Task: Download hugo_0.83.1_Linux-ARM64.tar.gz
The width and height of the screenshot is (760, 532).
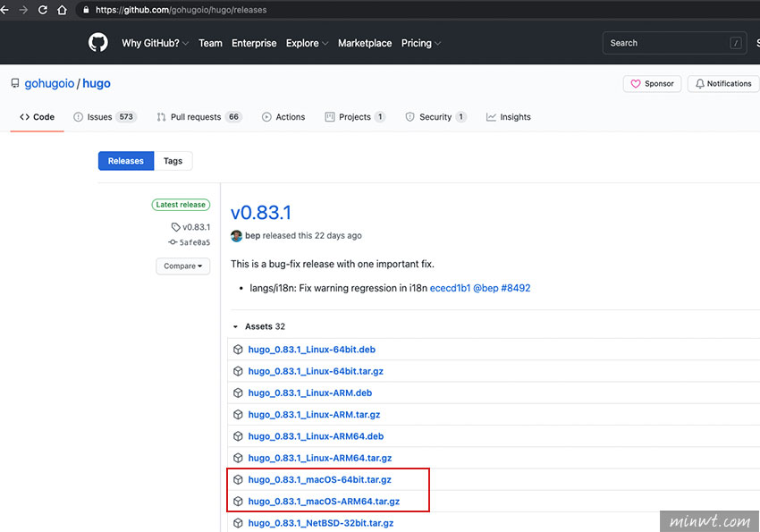Action: [320, 458]
